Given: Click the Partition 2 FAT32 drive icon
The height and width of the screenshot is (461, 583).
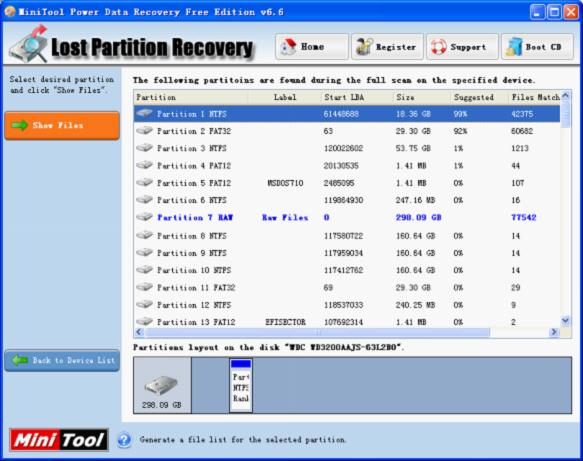Looking at the screenshot, I should [x=144, y=130].
